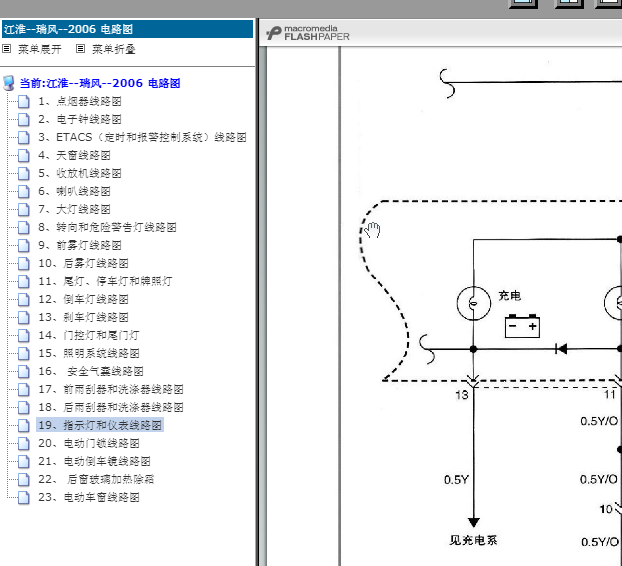The width and height of the screenshot is (622, 566).
Task: Click document icon for 电子钟线路图
Action: click(24, 119)
